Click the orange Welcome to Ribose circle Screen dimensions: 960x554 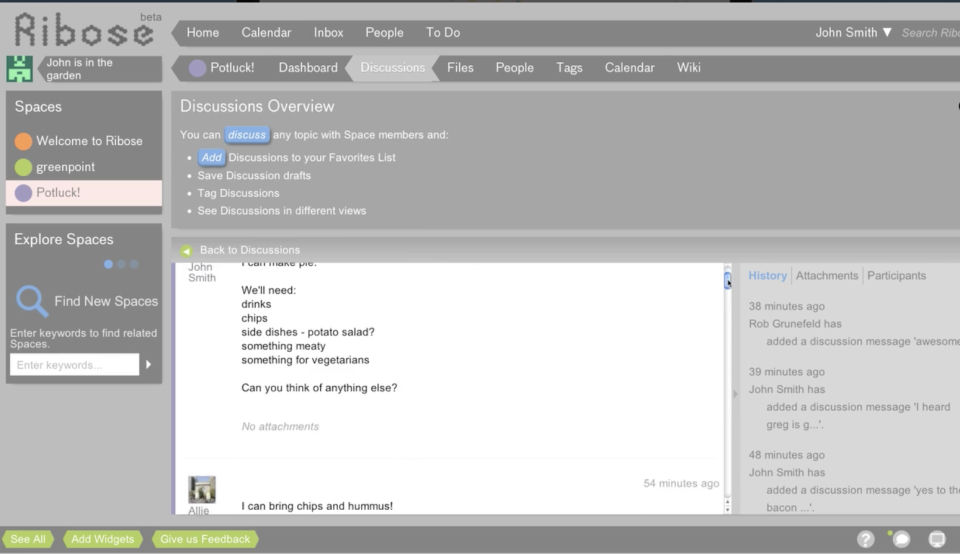coord(23,141)
